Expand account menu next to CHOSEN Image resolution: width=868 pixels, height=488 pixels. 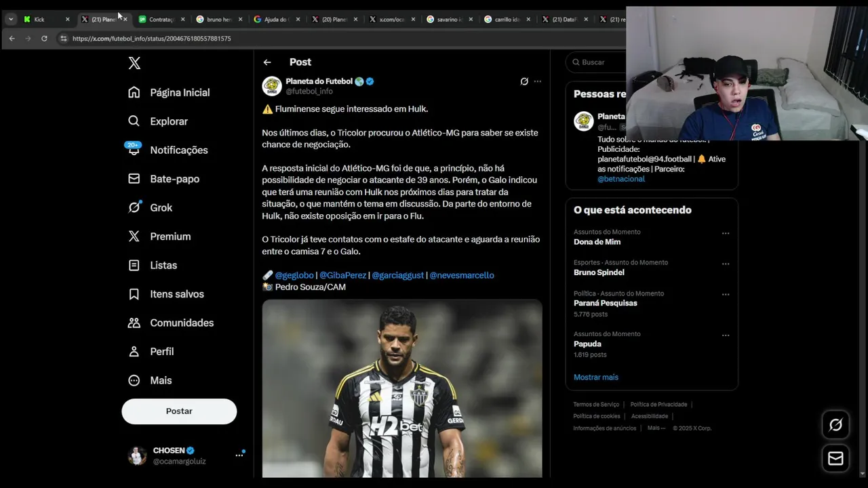point(239,455)
